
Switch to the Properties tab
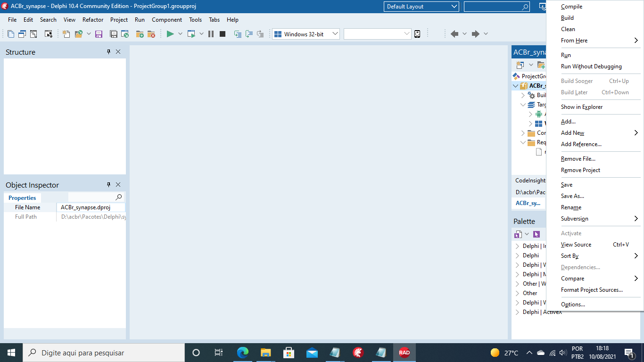point(22,198)
